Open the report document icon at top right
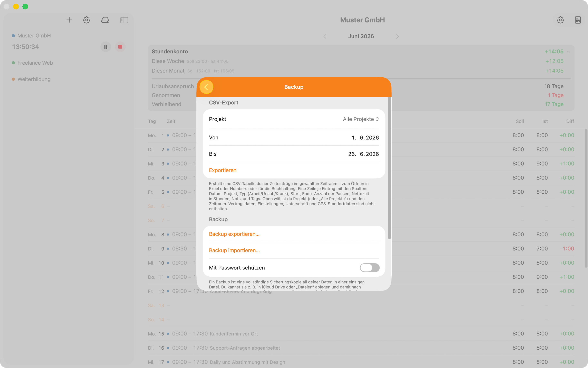The image size is (588, 368). [x=578, y=20]
